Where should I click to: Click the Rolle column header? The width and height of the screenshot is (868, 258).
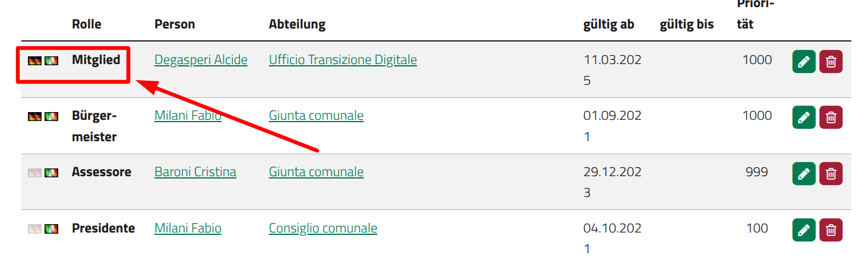tap(87, 24)
